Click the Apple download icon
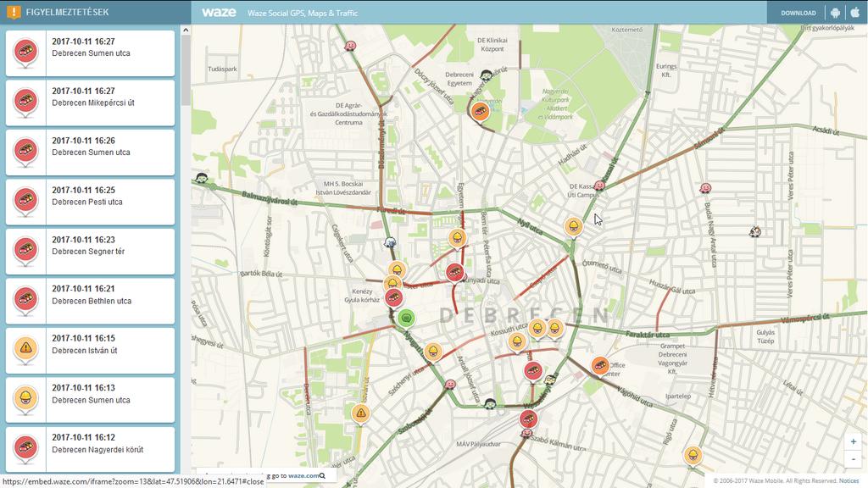Image resolution: width=868 pixels, height=488 pixels. tap(854, 12)
